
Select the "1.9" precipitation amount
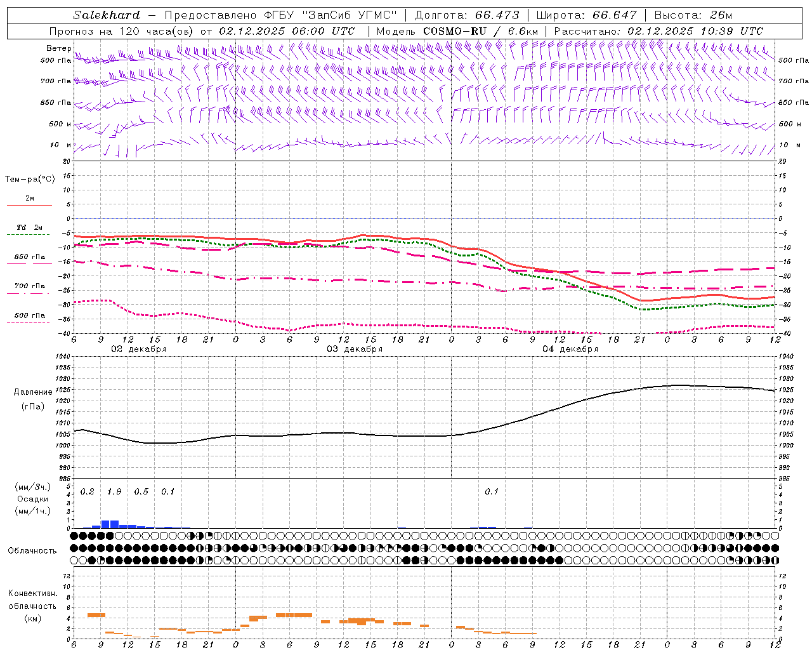pyautogui.click(x=114, y=492)
